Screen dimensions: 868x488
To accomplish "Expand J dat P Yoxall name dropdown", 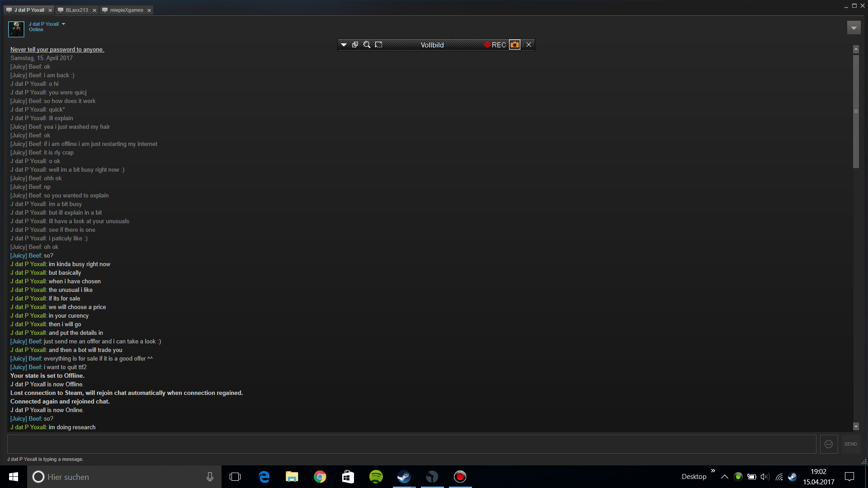I will point(64,24).
